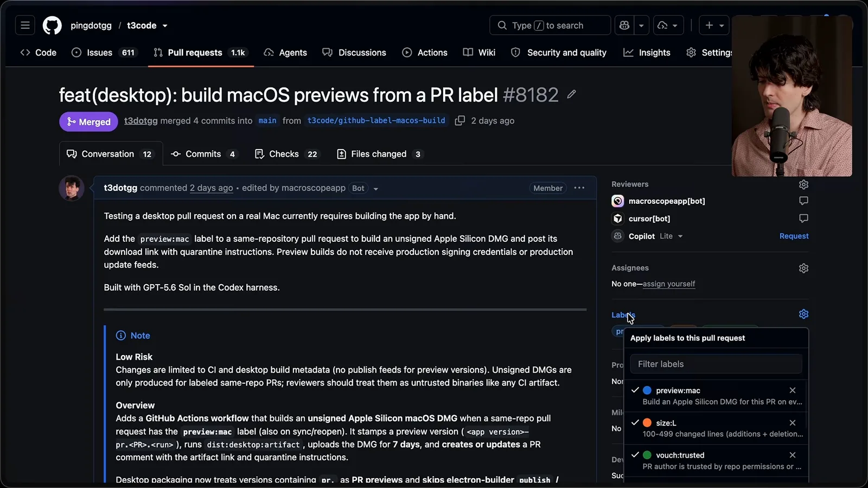868x488 pixels.
Task: Remove size:L label via X
Action: coord(793,423)
